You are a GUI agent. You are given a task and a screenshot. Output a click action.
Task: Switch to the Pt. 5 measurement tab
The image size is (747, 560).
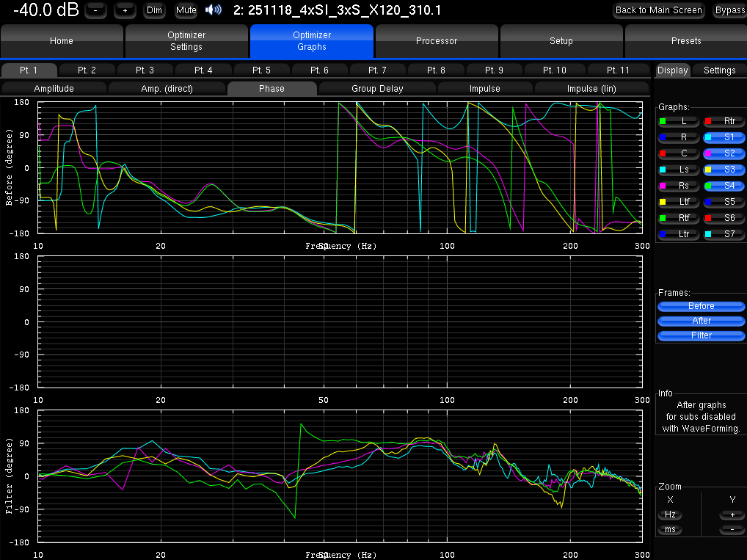tap(261, 70)
